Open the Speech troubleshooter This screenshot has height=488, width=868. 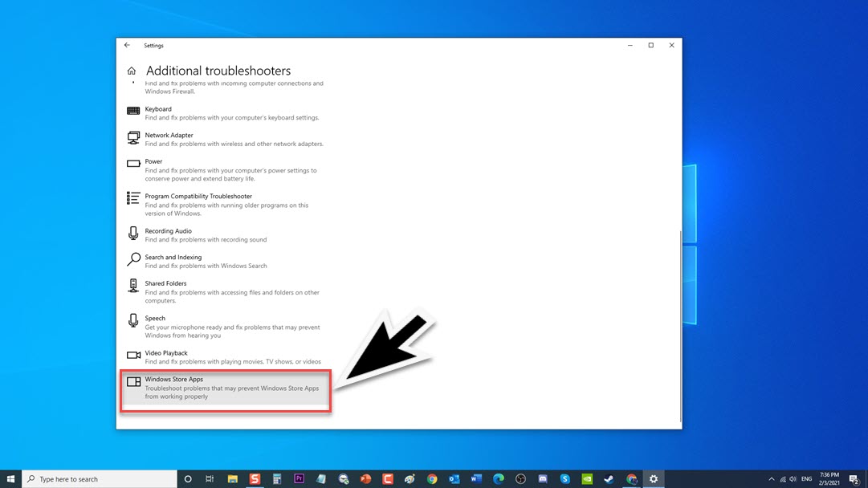pyautogui.click(x=226, y=327)
